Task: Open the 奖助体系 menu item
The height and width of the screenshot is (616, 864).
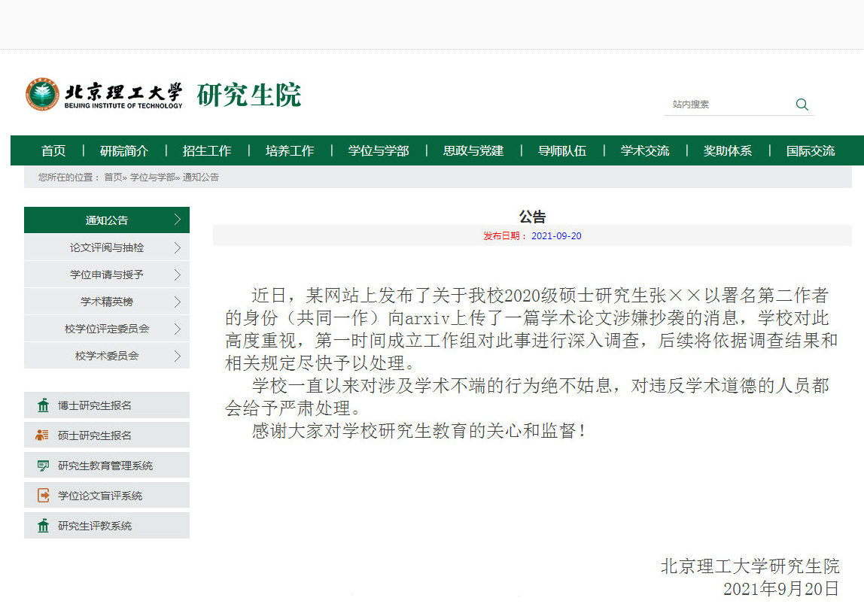Action: click(727, 151)
